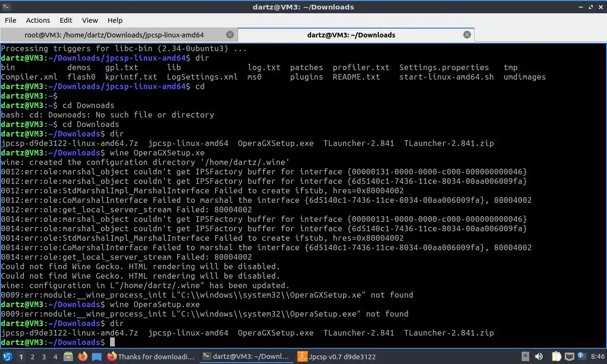Launch Firefox from the quick launch bar
Screen dimensions: 607x364
[x=83, y=356]
